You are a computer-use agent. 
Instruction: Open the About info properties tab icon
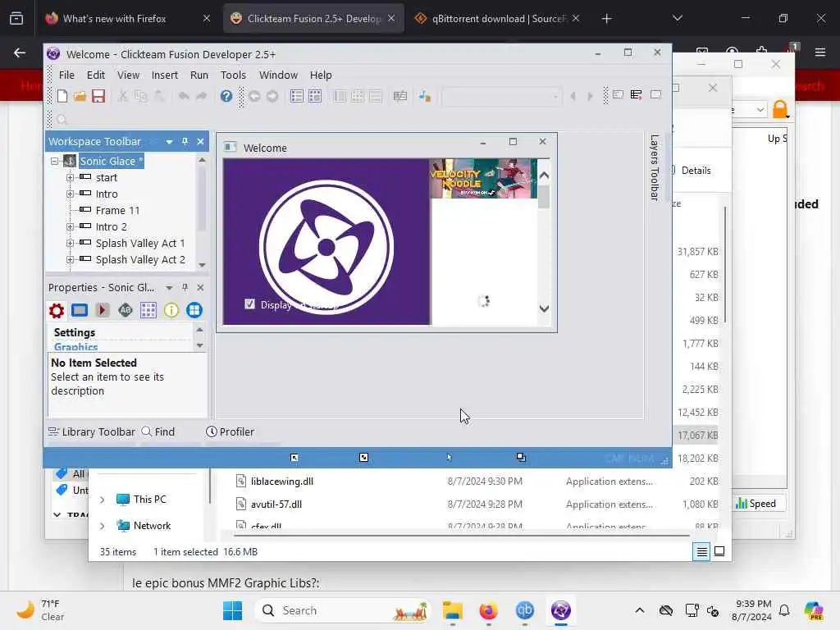click(x=171, y=310)
